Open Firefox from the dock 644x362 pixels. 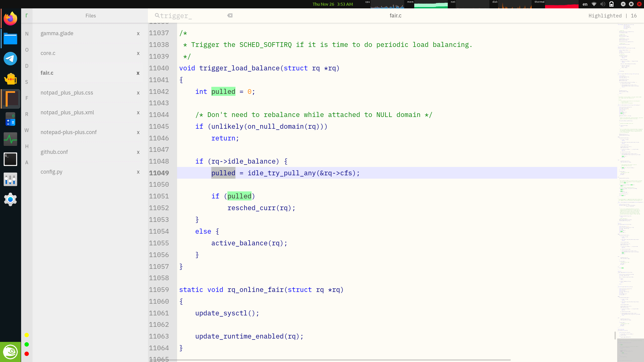click(10, 18)
